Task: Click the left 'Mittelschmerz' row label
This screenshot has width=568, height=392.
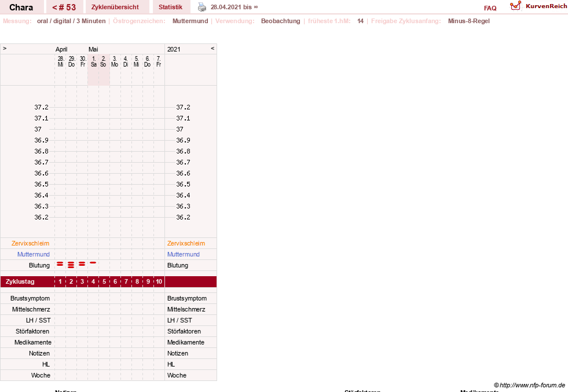Action: tap(31, 309)
